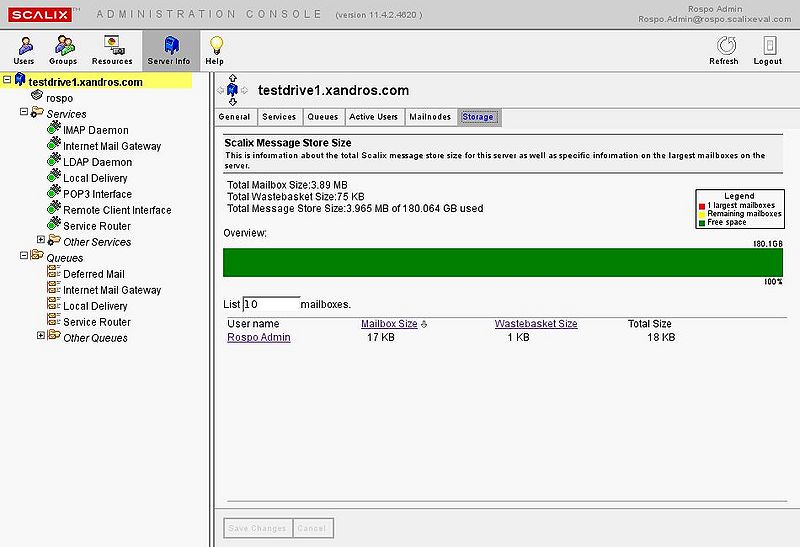Open the Rospo Admin user link
This screenshot has width=800, height=547.
click(x=258, y=337)
